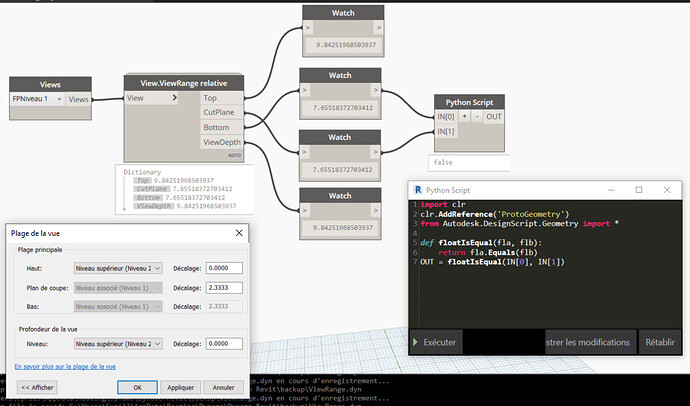Click the OUT port of Python Script node

pos(494,117)
